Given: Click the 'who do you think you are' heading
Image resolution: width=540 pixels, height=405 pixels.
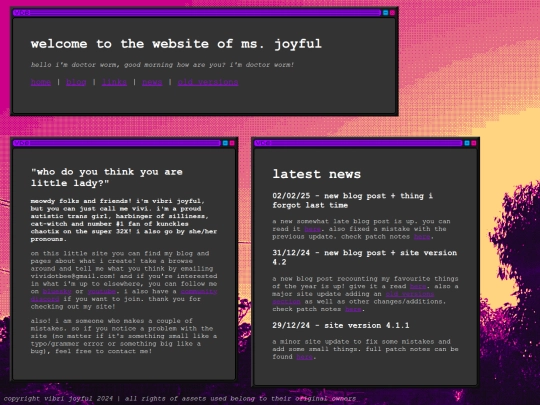Looking at the screenshot, I should point(107,177).
